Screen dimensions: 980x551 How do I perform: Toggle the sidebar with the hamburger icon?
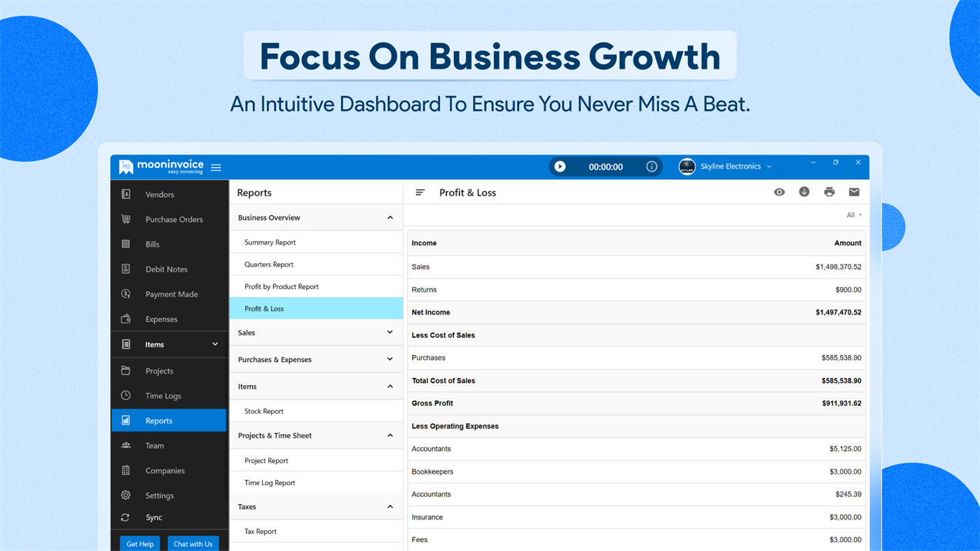click(216, 167)
